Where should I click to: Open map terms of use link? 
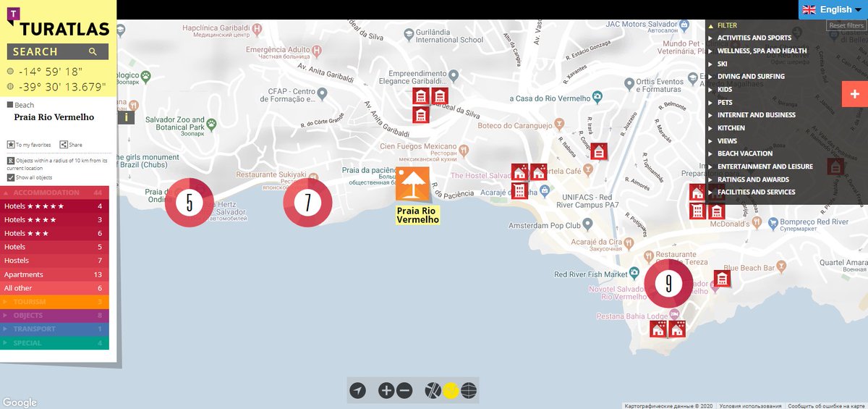pos(750,406)
